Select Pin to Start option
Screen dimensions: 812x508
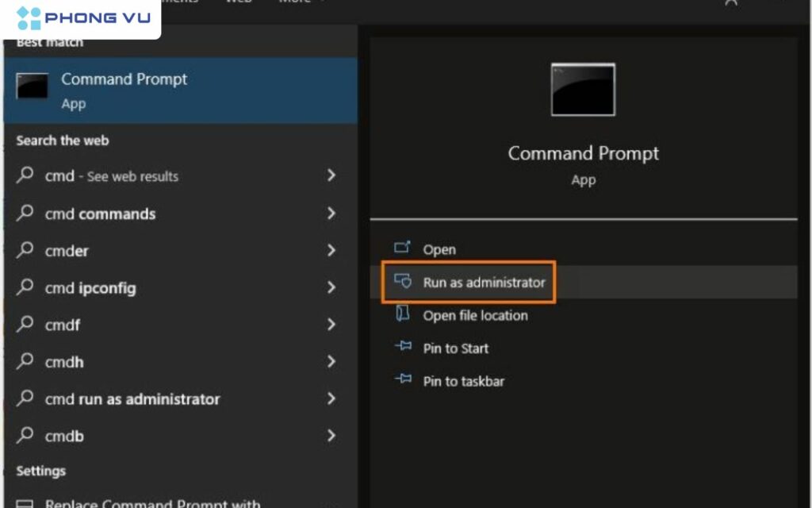[x=455, y=348]
